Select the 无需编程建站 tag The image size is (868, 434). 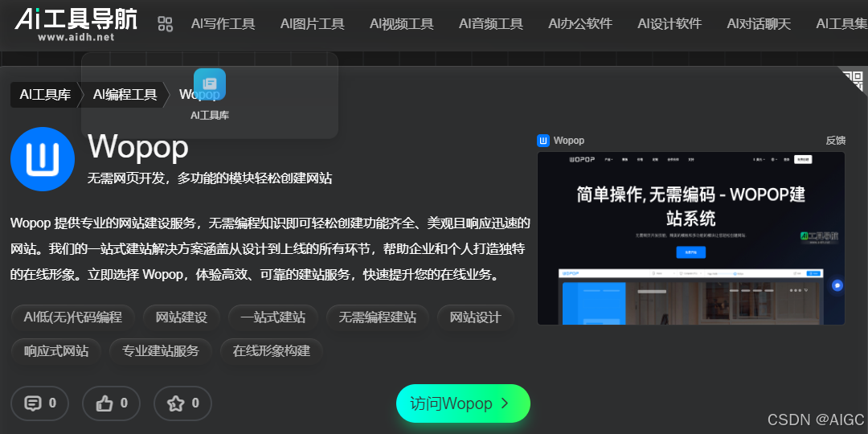[x=378, y=317]
